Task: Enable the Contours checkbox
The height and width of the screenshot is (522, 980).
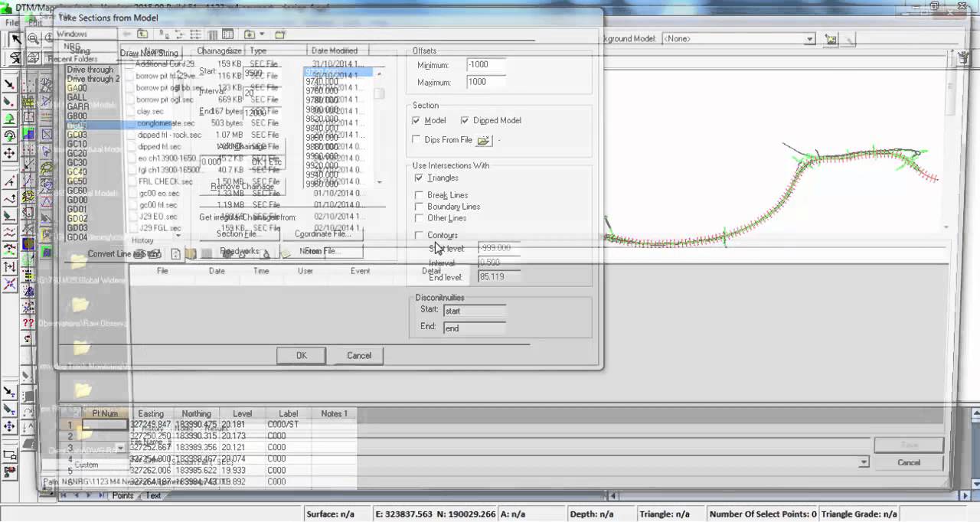Action: tap(419, 235)
